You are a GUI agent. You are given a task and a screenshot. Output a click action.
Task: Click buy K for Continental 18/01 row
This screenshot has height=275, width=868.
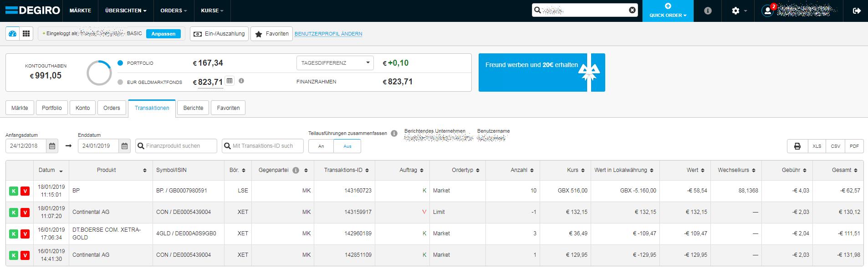pos(13,212)
